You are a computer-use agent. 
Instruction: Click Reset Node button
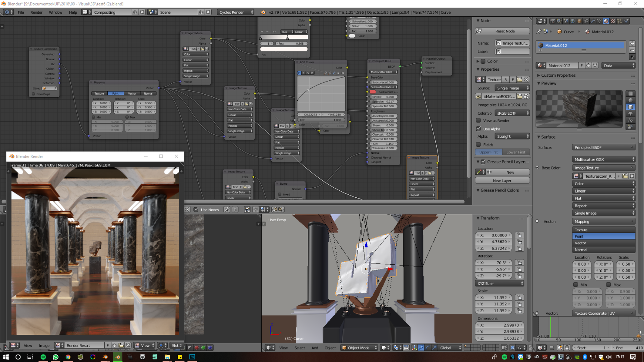click(x=502, y=31)
